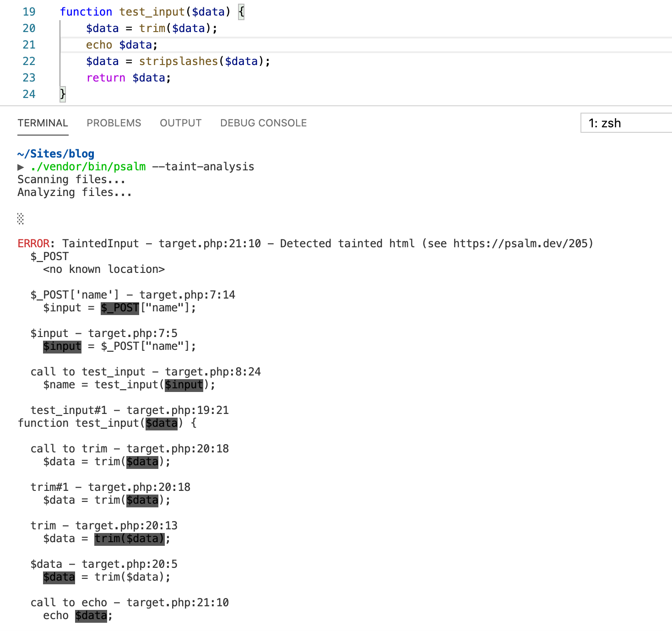This screenshot has height=631, width=672.
Task: Click the closing brace on line 24
Action: tap(63, 94)
